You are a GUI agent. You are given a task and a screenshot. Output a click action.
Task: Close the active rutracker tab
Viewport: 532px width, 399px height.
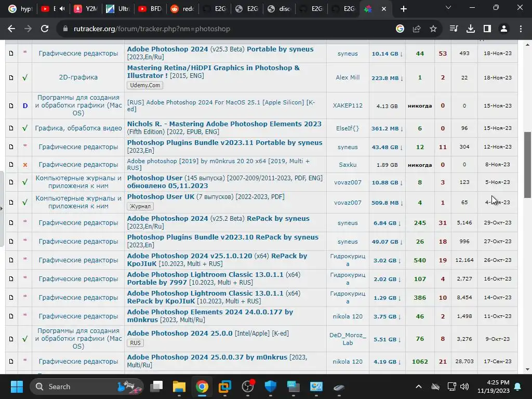coord(384,9)
